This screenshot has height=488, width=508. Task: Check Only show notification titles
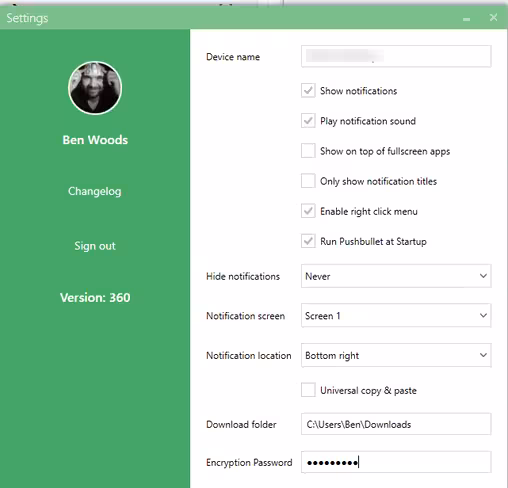pos(308,181)
